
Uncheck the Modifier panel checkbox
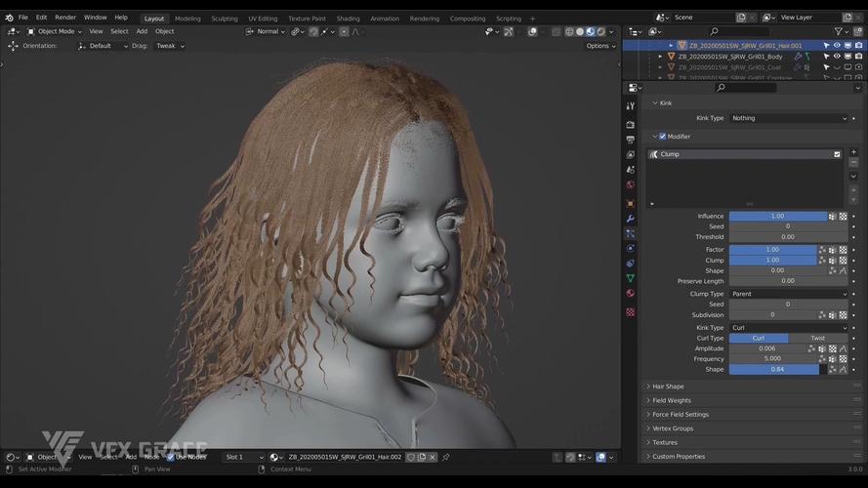pyautogui.click(x=663, y=136)
